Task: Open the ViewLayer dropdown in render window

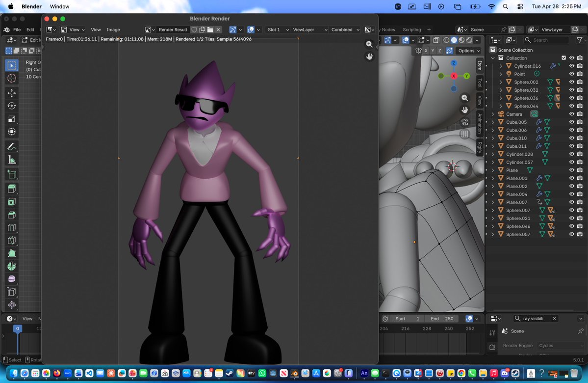Action: [310, 29]
